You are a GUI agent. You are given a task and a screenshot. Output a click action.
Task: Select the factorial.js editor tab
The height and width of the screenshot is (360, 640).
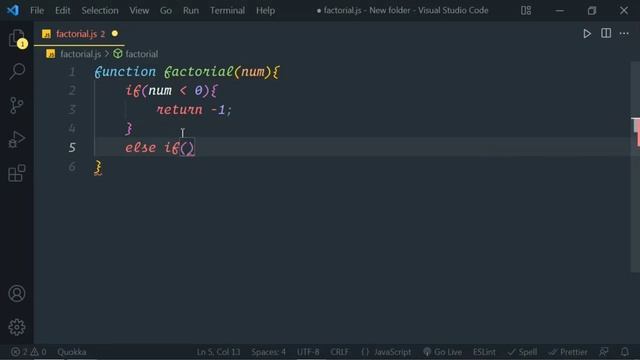click(x=80, y=33)
